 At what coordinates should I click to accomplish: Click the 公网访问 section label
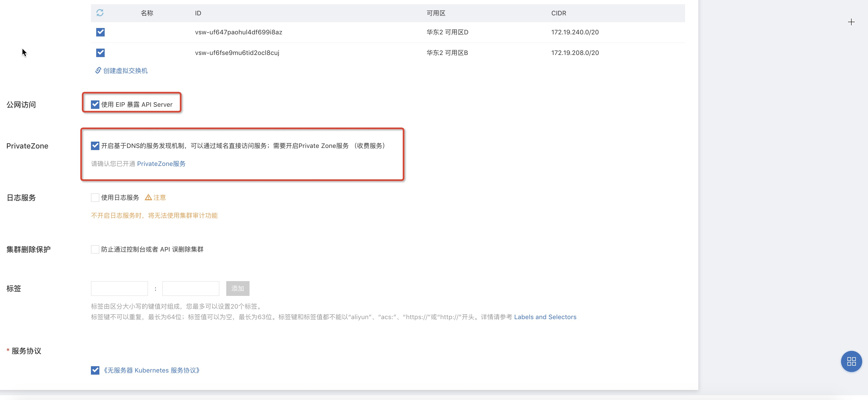(x=21, y=104)
